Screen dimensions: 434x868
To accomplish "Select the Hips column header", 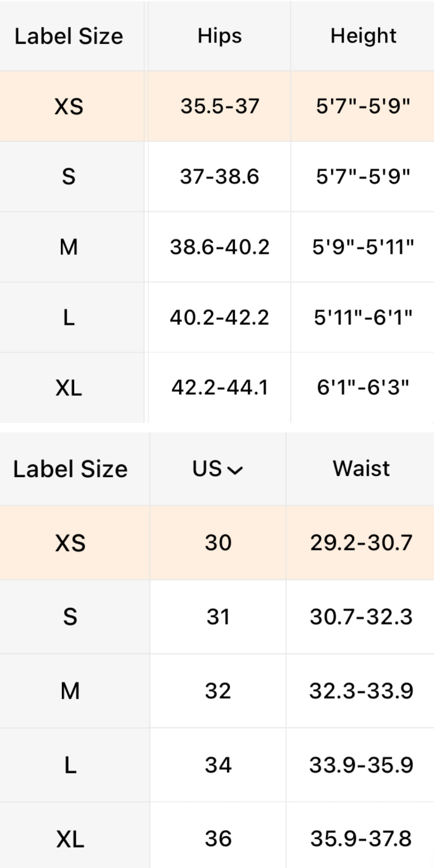I will pos(219,36).
